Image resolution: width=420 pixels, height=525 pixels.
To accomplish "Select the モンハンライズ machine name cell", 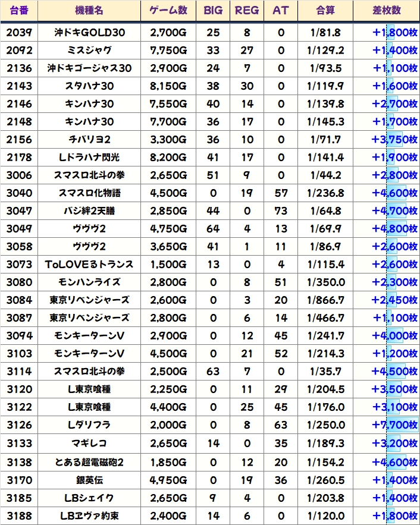I will click(89, 282).
